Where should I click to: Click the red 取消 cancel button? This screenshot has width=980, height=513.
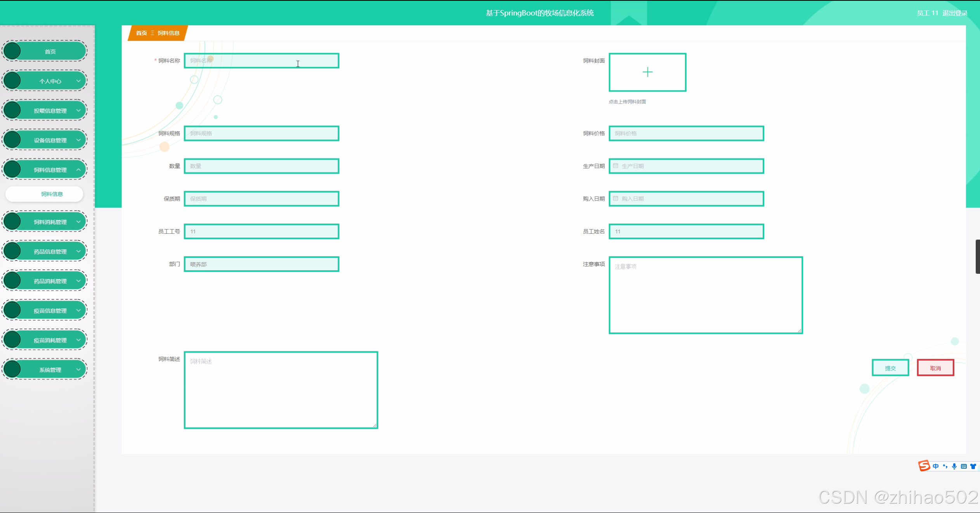tap(935, 368)
